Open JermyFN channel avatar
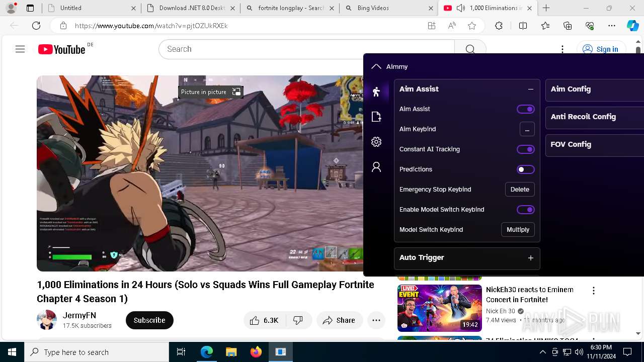Image resolution: width=644 pixels, height=362 pixels. (47, 320)
